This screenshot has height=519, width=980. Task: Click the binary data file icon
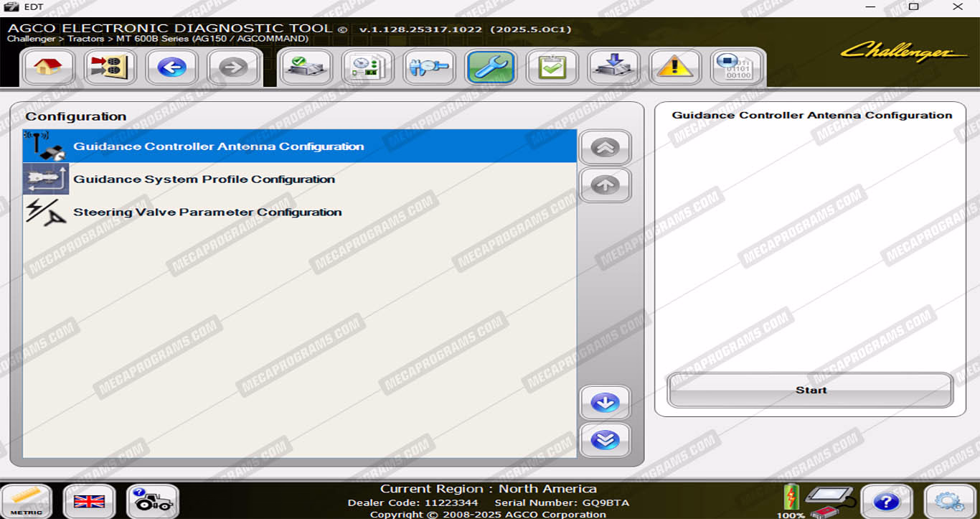[737, 68]
